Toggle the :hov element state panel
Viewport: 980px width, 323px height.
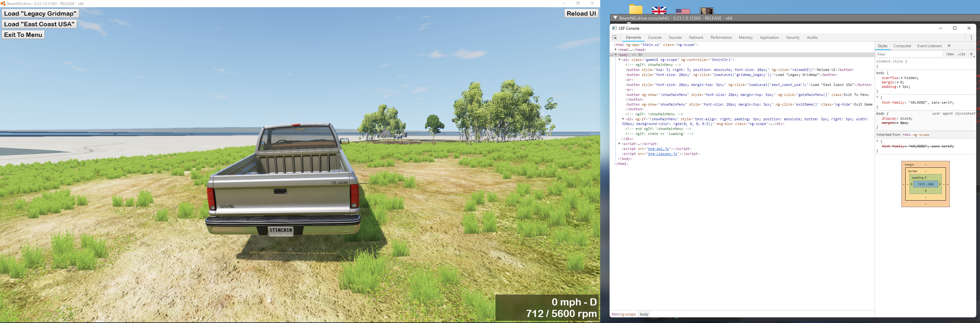pos(950,54)
